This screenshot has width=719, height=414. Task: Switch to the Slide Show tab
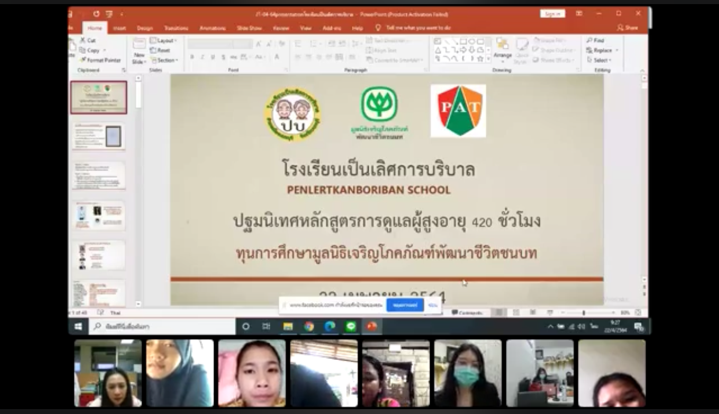(249, 28)
